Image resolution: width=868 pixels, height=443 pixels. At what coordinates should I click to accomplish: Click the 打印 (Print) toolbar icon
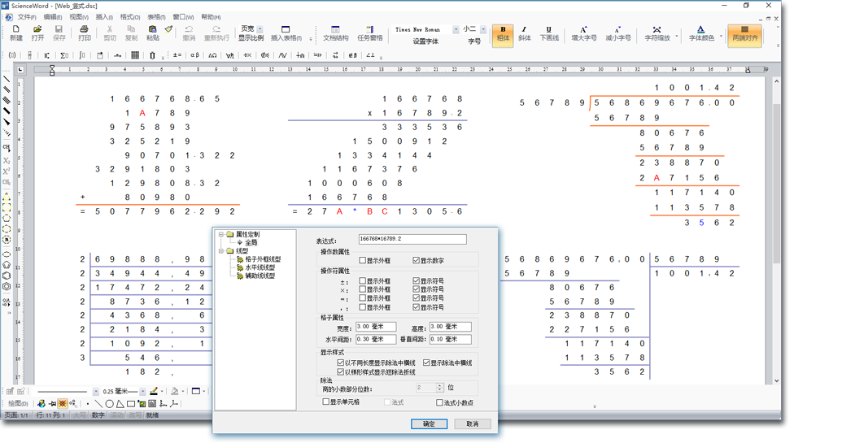coord(84,33)
